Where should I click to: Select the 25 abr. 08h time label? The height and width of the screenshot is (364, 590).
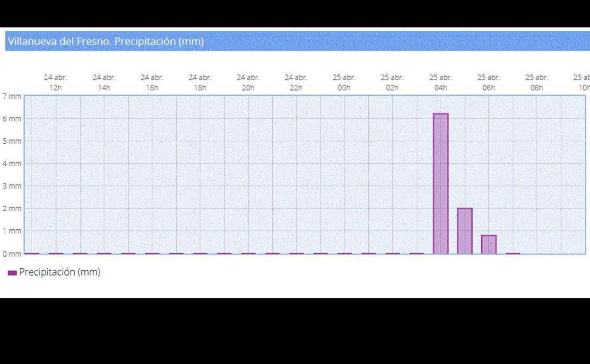[537, 83]
